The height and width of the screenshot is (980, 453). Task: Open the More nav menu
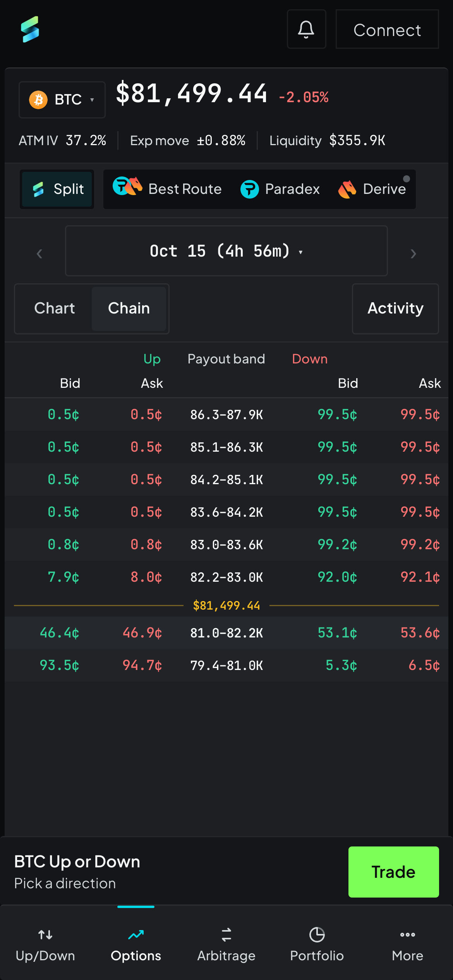408,944
